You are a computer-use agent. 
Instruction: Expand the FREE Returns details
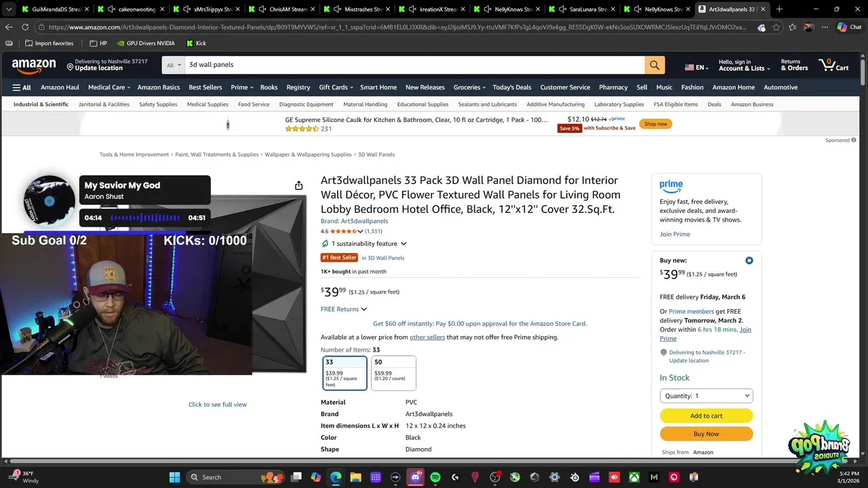click(344, 309)
